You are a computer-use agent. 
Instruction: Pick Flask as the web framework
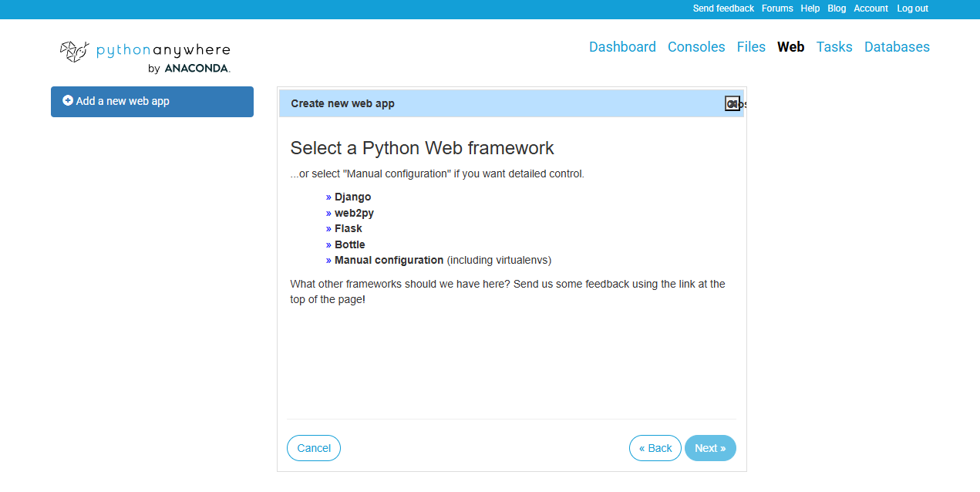[348, 229]
